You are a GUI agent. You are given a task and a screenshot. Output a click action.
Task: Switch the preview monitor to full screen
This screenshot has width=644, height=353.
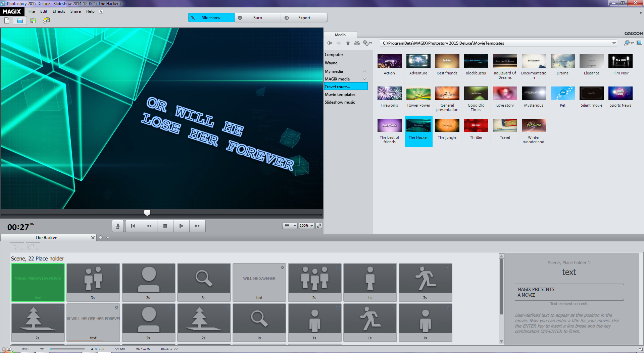[319, 226]
